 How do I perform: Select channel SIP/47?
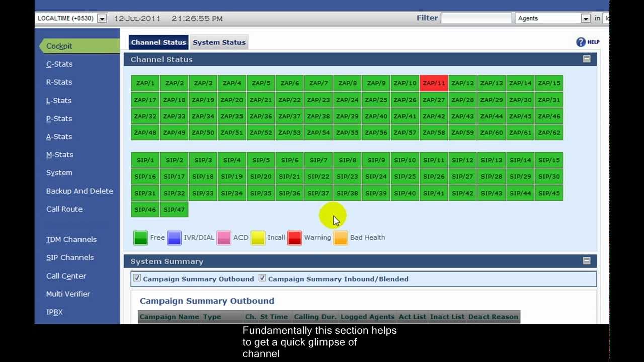(x=174, y=210)
